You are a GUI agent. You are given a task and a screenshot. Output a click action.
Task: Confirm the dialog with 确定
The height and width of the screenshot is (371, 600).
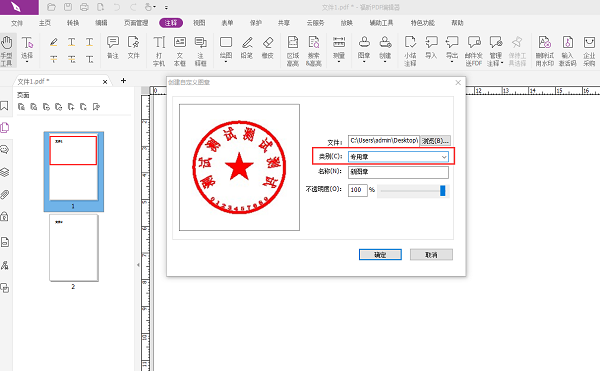(380, 255)
